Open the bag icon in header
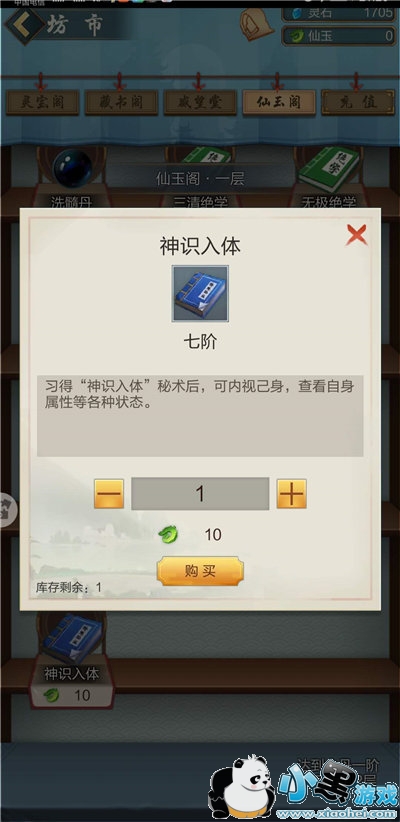Screen dimensions: 400x822 (256, 25)
